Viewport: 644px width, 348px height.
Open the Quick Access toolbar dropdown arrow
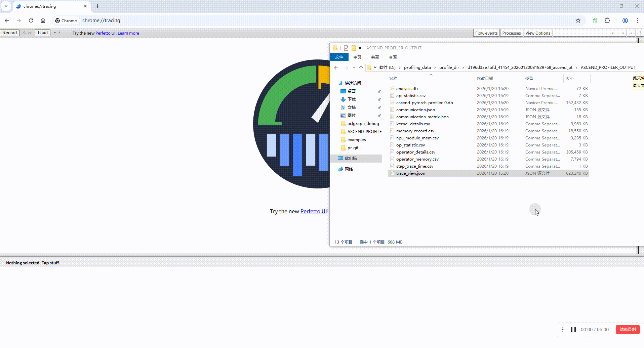click(x=360, y=48)
